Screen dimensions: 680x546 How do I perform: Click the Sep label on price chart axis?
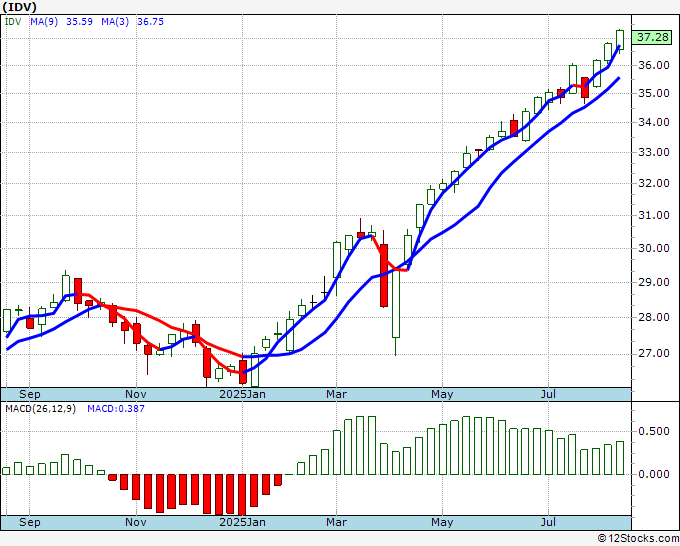tap(29, 394)
